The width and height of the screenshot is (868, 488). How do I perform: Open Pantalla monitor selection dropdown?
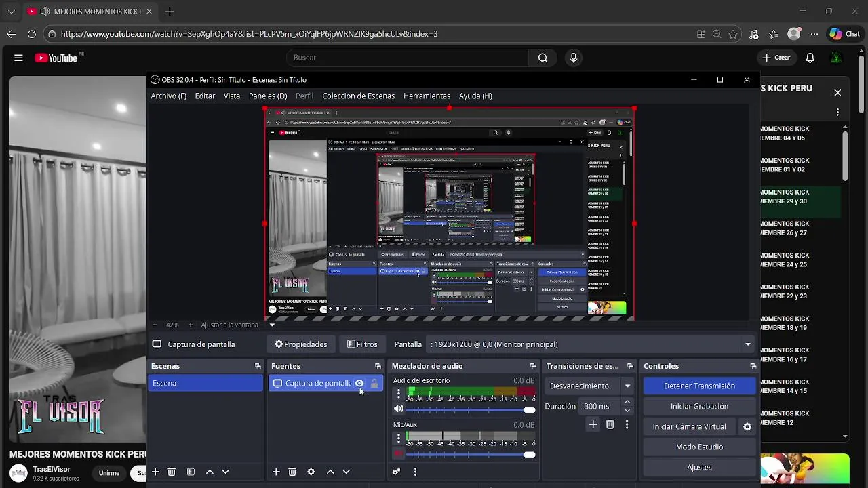591,344
